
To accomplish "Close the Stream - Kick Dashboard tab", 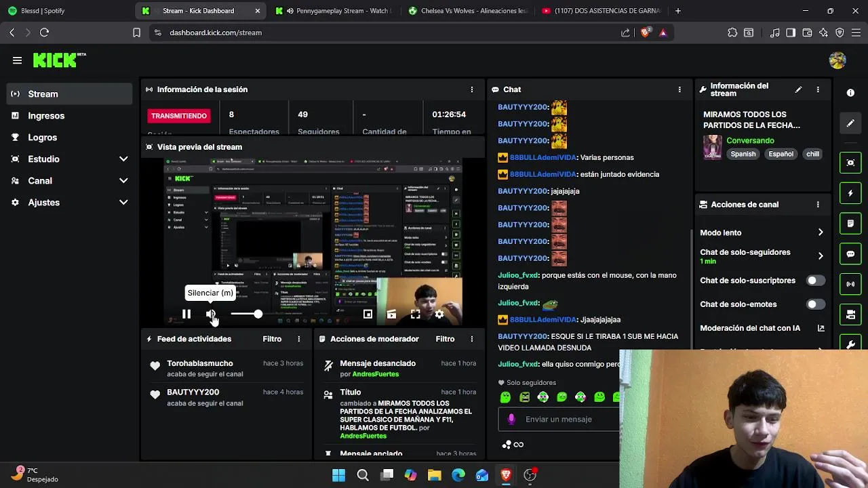I will [257, 11].
